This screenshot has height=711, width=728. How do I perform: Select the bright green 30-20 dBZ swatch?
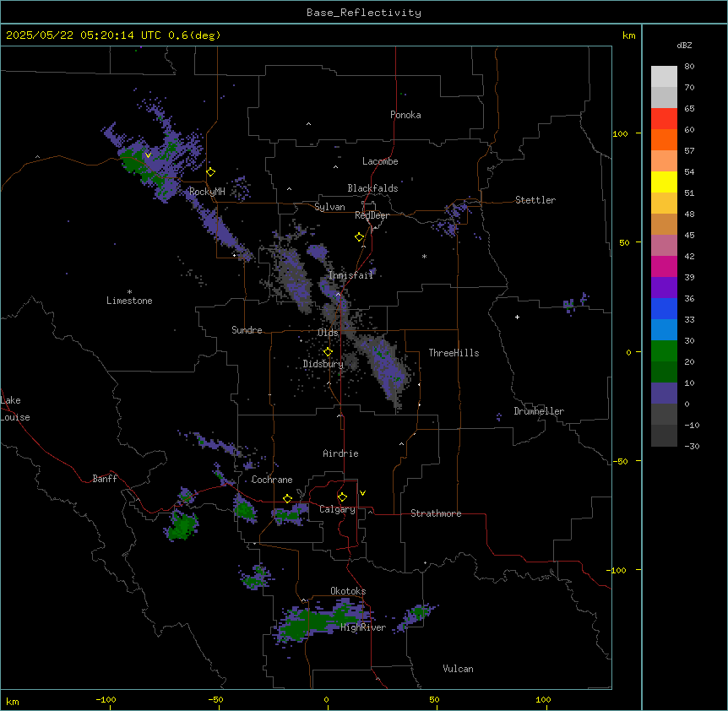pyautogui.click(x=664, y=351)
